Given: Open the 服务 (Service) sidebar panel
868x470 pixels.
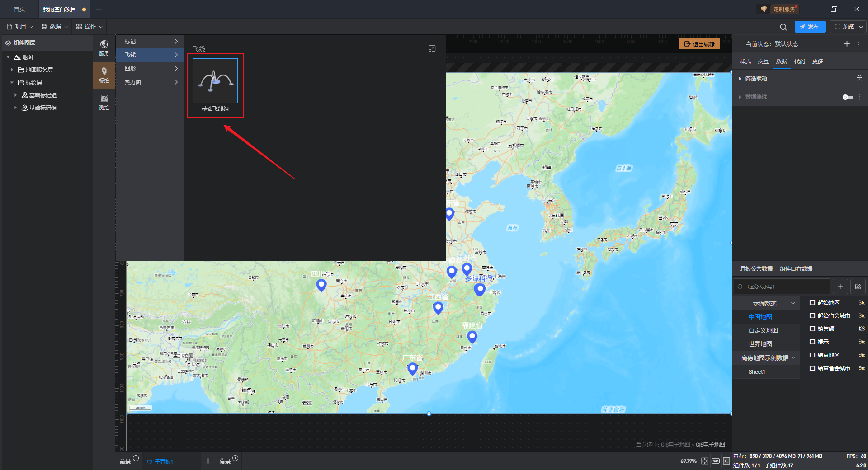Looking at the screenshot, I should click(104, 48).
